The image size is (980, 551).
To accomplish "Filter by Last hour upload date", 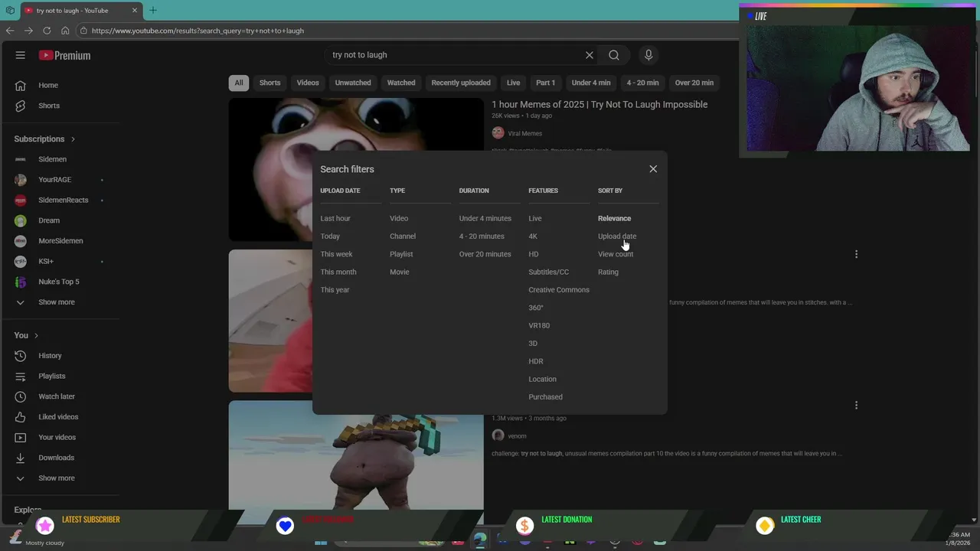I will tap(335, 219).
